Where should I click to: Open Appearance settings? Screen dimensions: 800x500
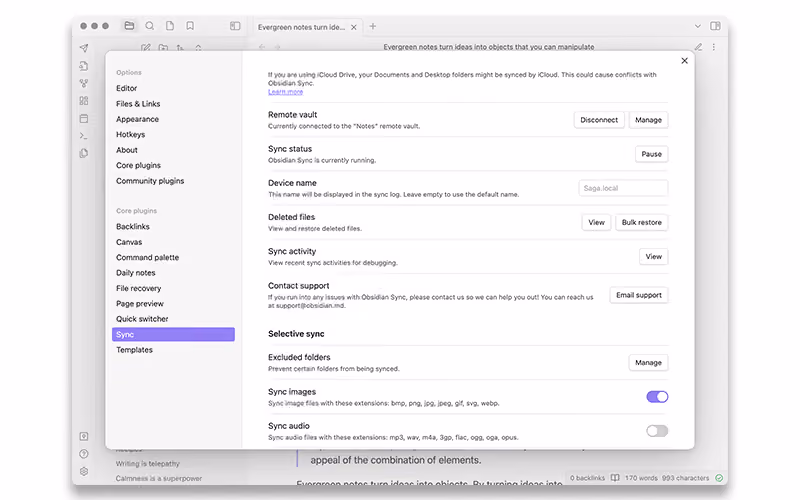pos(173,119)
